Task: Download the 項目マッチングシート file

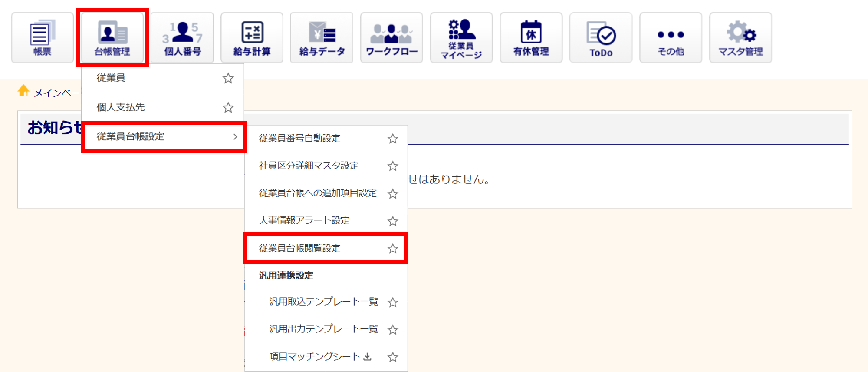Action: coord(367,357)
